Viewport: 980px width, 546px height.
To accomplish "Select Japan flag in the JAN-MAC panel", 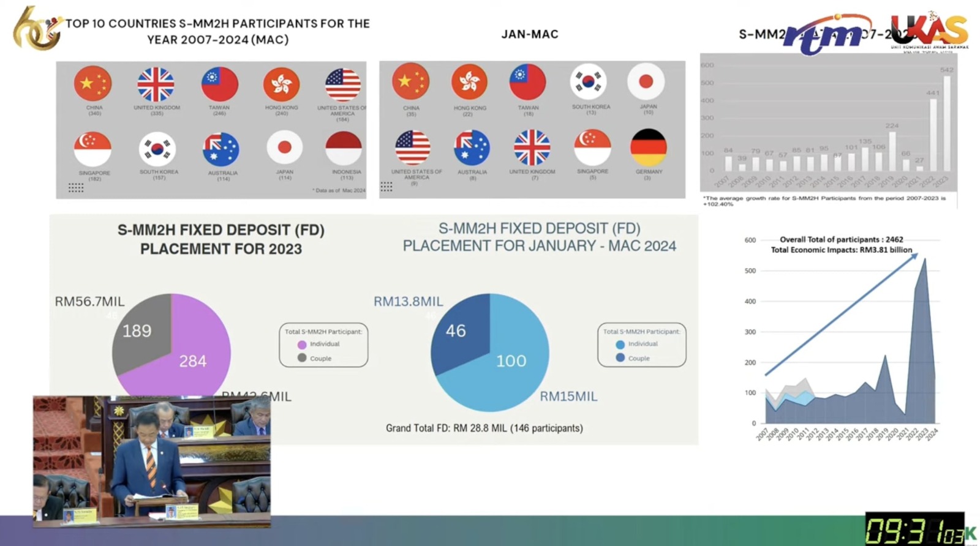I will click(646, 82).
